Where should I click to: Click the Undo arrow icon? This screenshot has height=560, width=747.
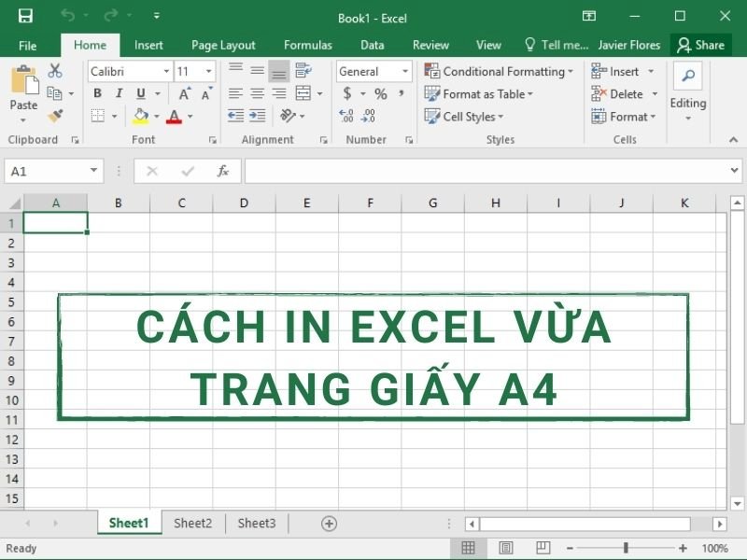[68, 15]
